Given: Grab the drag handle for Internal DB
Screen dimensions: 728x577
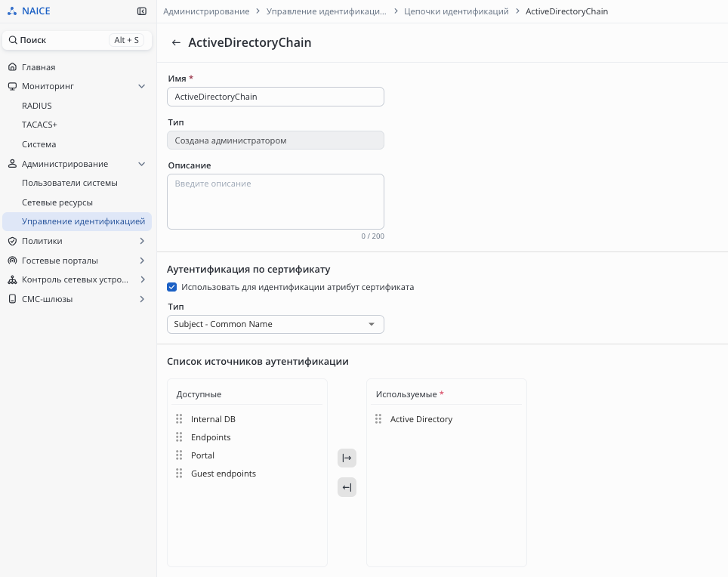Looking at the screenshot, I should [179, 419].
